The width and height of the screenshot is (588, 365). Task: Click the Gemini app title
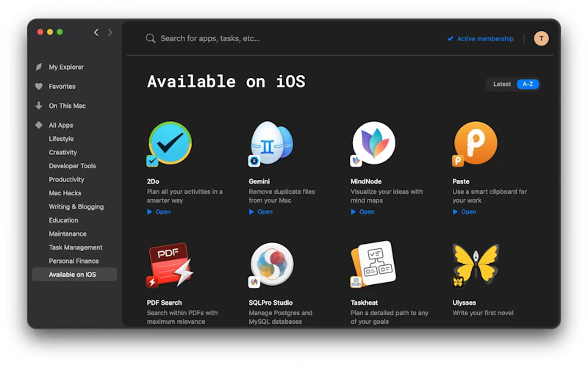(x=259, y=181)
